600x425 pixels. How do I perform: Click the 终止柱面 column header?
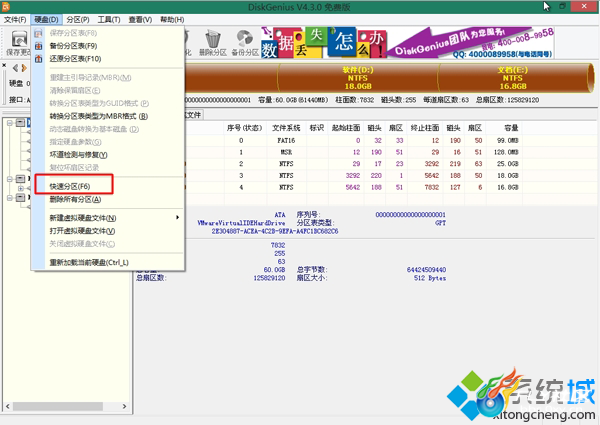[x=425, y=128]
